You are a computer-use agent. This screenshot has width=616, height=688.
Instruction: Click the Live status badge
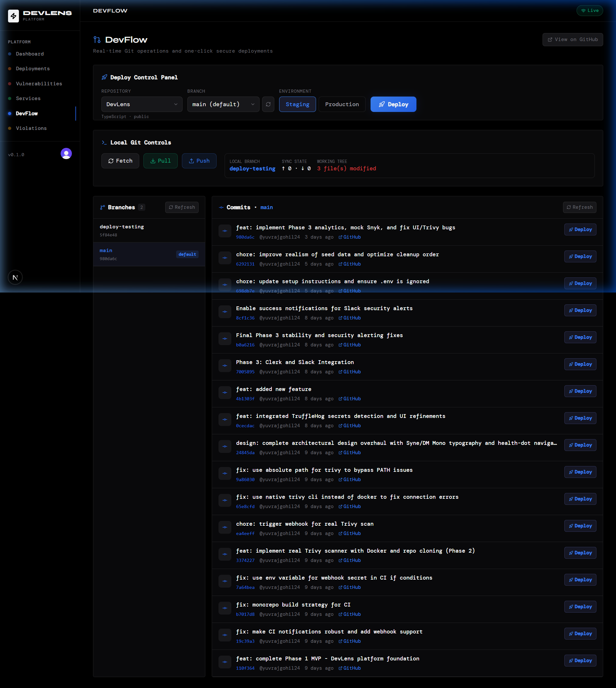coord(590,11)
